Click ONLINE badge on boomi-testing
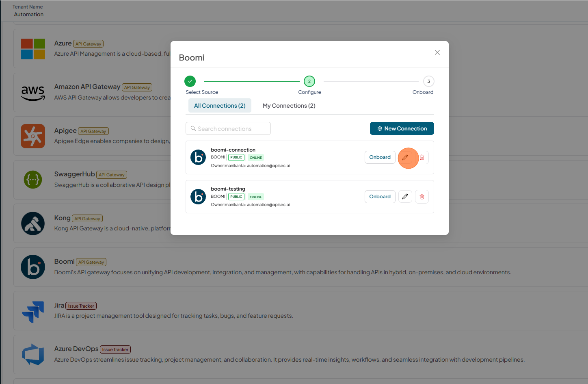 tap(256, 197)
